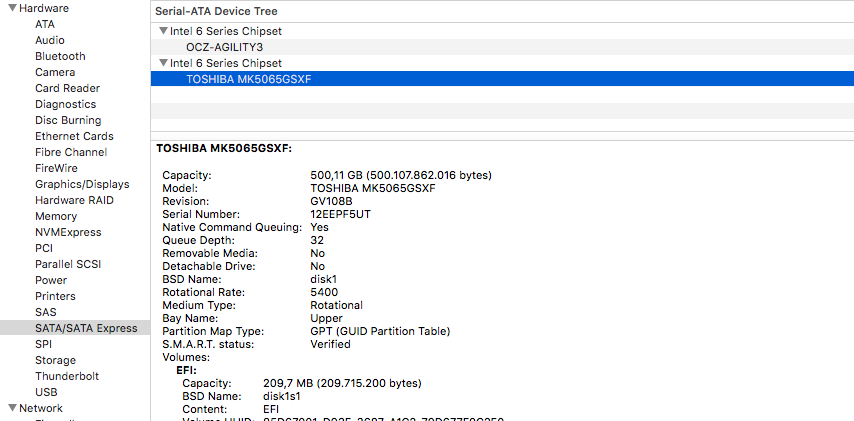The width and height of the screenshot is (854, 421).
Task: Select Graphics/Displays in sidebar
Action: tap(82, 184)
